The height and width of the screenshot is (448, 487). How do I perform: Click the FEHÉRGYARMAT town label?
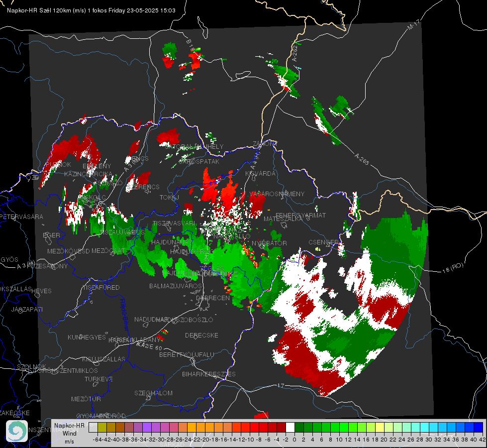pos(300,215)
